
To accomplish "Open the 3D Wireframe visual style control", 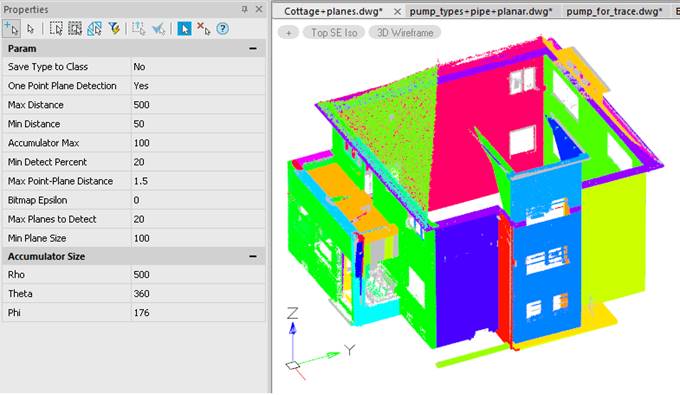I will (405, 33).
